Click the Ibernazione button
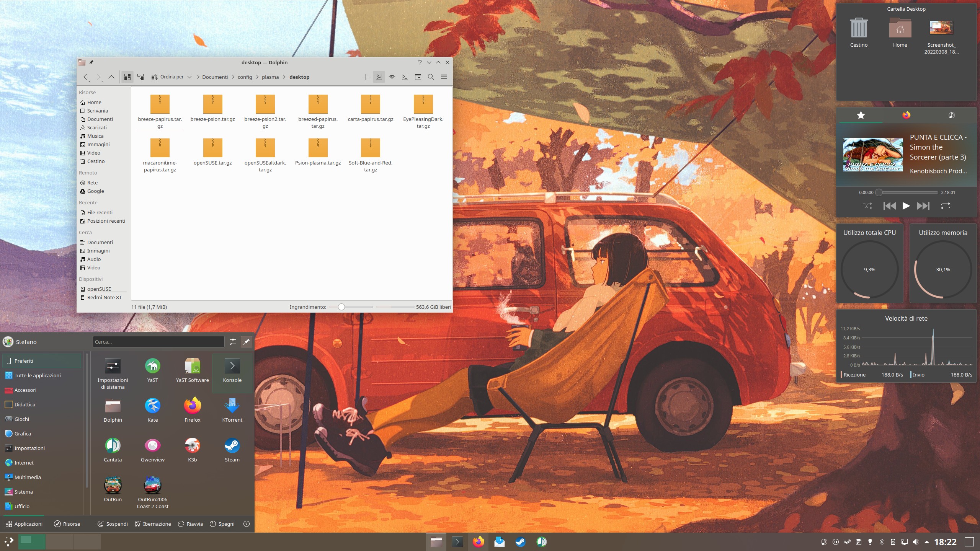The image size is (980, 551). (153, 524)
